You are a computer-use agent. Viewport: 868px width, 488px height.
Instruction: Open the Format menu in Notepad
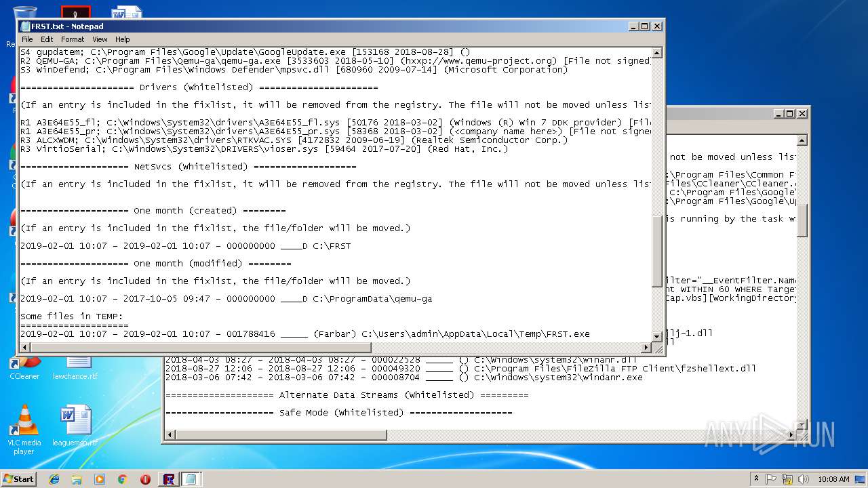coord(73,39)
